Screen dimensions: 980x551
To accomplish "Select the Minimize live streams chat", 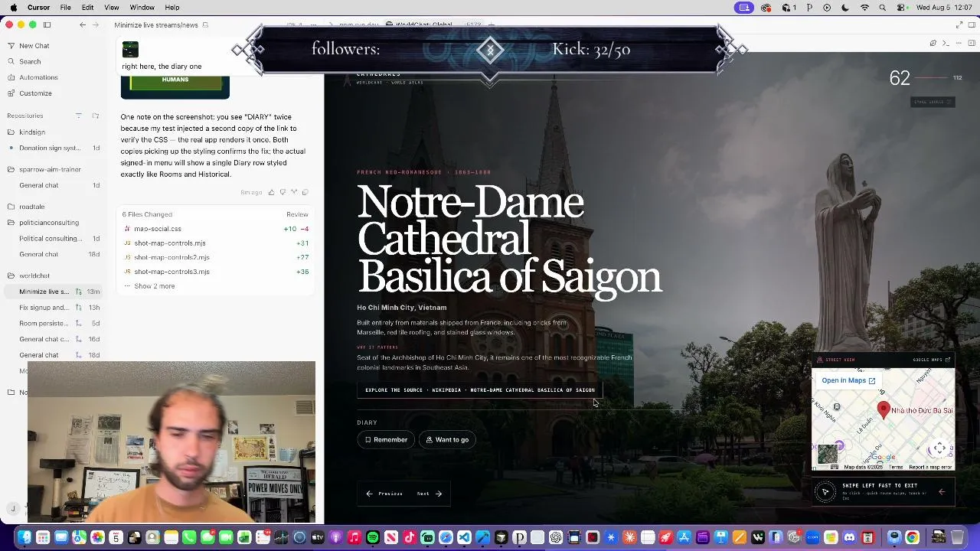I will (54, 292).
